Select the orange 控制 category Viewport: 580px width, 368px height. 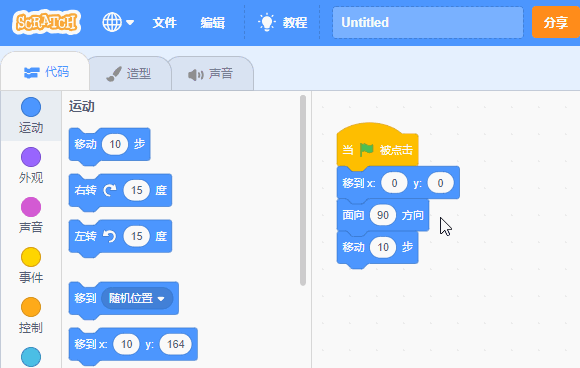pyautogui.click(x=31, y=315)
